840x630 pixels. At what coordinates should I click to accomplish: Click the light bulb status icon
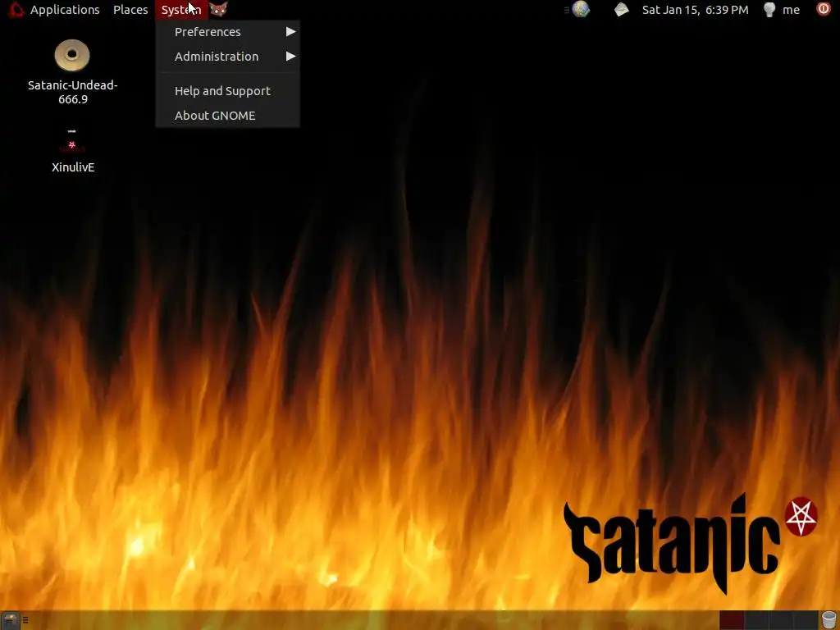[x=769, y=10]
